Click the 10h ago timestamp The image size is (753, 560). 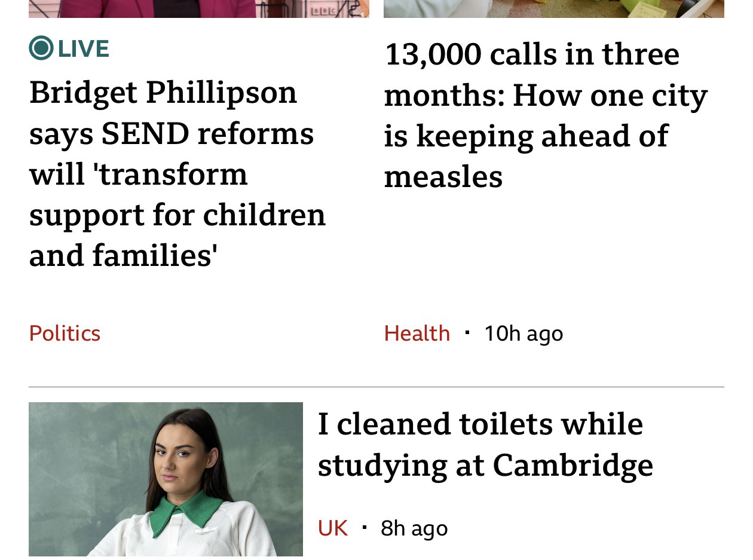click(524, 333)
